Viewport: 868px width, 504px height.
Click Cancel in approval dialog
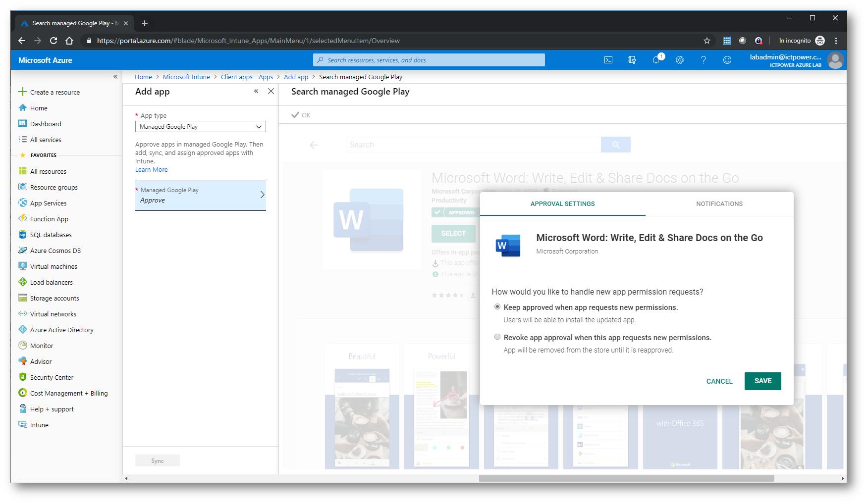(x=719, y=381)
